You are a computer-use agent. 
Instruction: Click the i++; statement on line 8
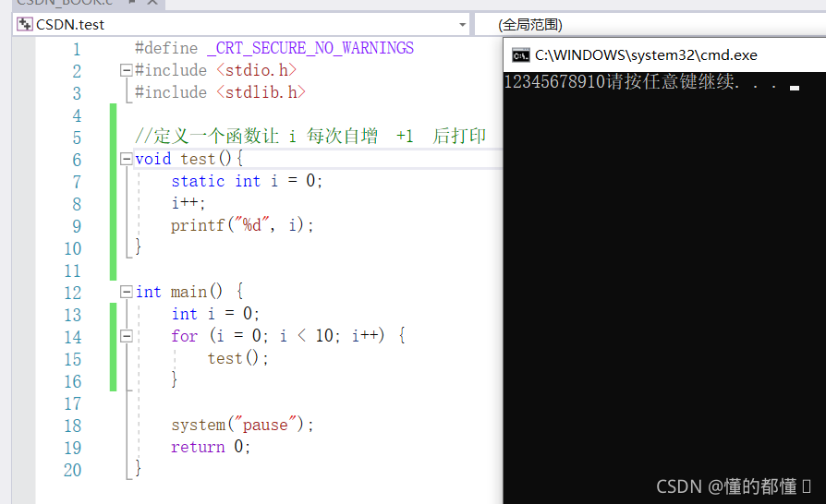click(x=188, y=203)
